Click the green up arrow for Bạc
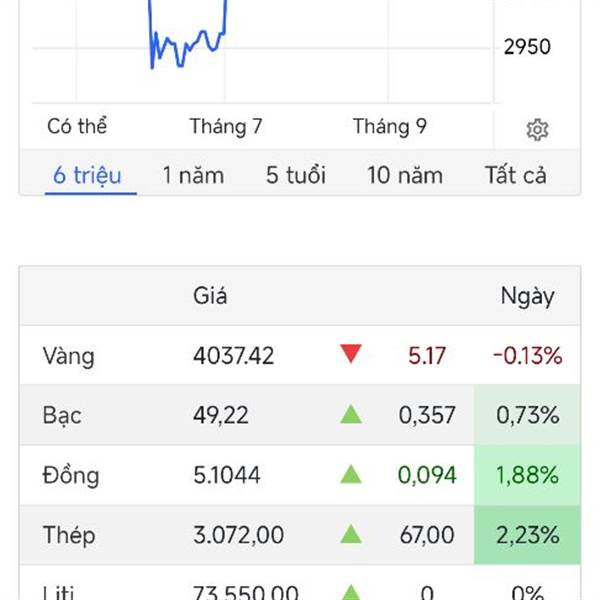Screen dimensions: 600x600 350,414
